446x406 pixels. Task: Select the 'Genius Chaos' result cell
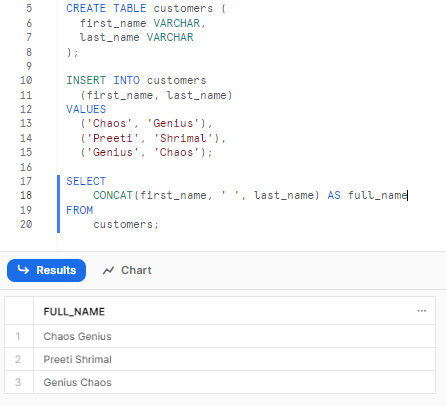click(234, 382)
